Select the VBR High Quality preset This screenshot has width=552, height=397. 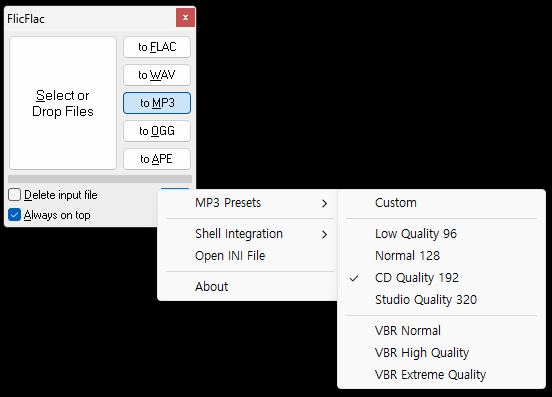point(441,353)
